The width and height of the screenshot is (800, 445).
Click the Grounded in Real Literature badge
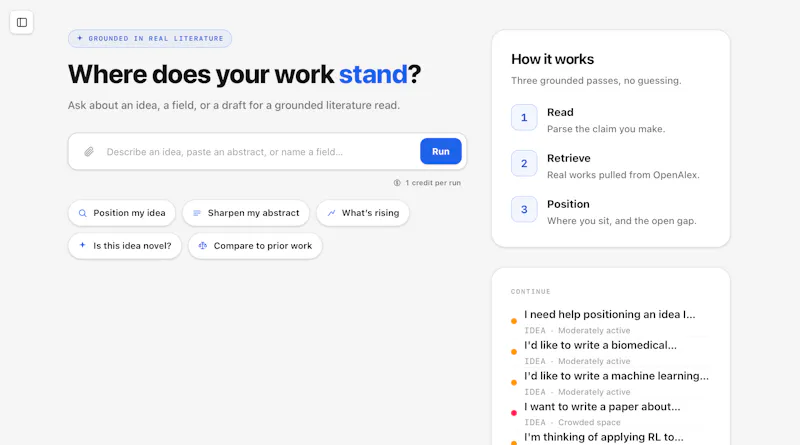tap(150, 38)
